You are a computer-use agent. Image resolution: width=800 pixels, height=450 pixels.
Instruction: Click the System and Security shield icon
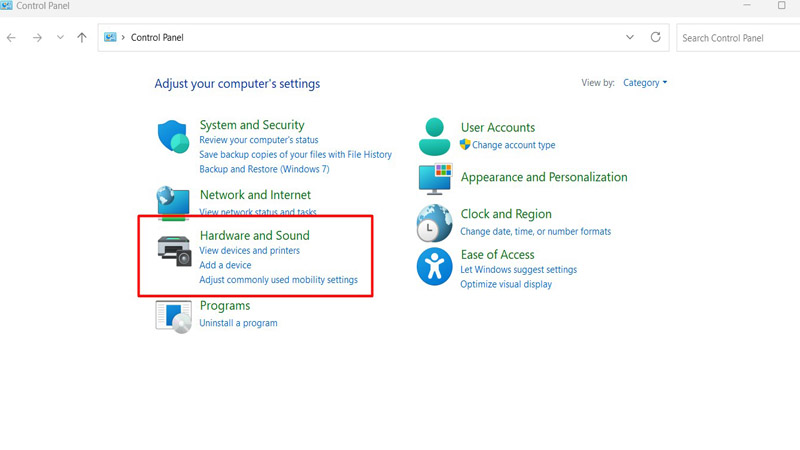(x=174, y=137)
